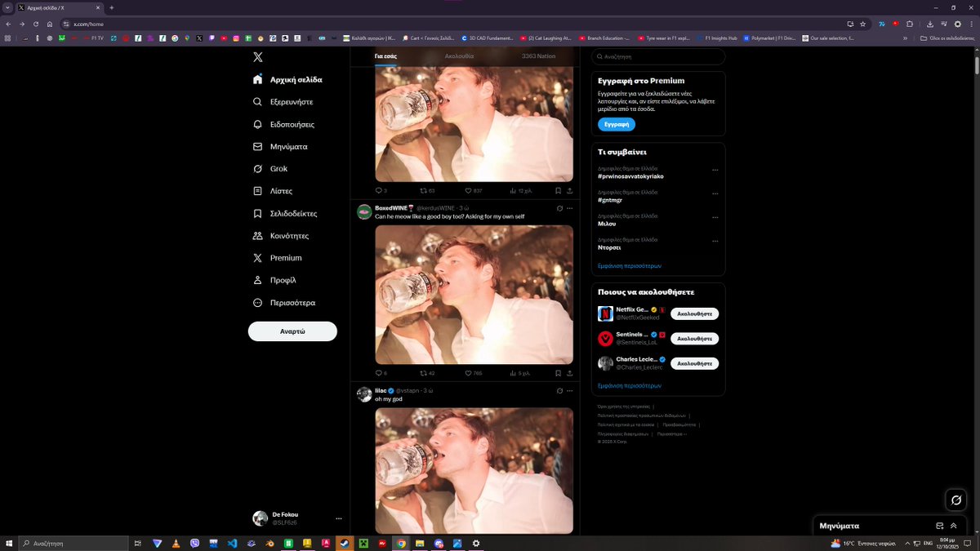Open more options for Μιλου trend

coord(715,217)
